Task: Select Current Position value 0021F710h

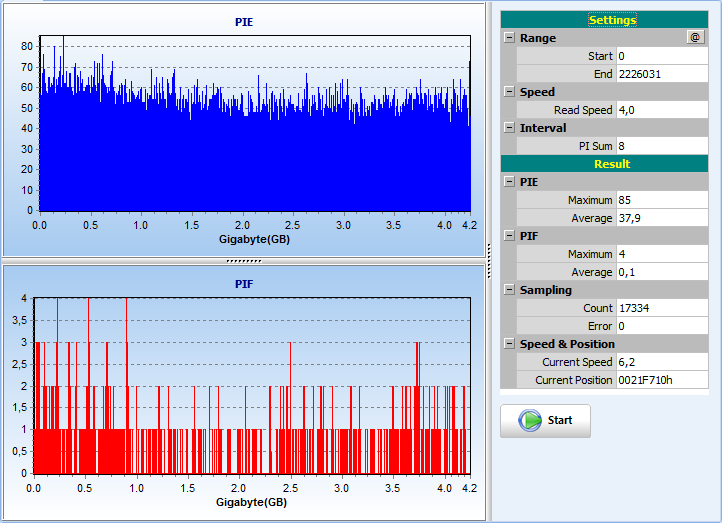Action: click(x=662, y=380)
